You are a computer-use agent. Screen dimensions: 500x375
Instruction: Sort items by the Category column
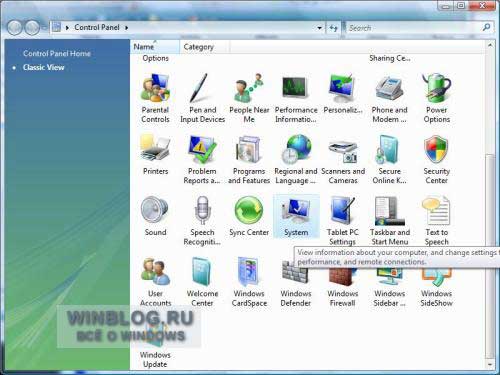[204, 47]
